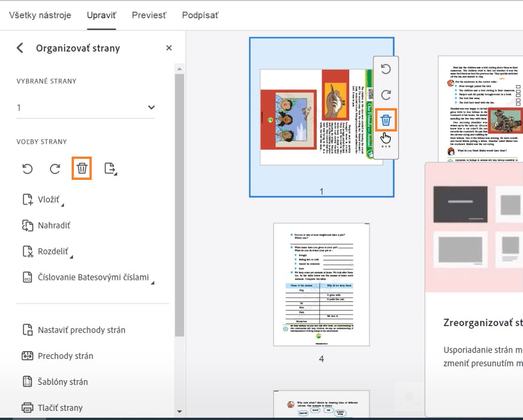Screen dimensions: 523x420
Task: Switch to the Previesť tab
Action: click(x=148, y=15)
